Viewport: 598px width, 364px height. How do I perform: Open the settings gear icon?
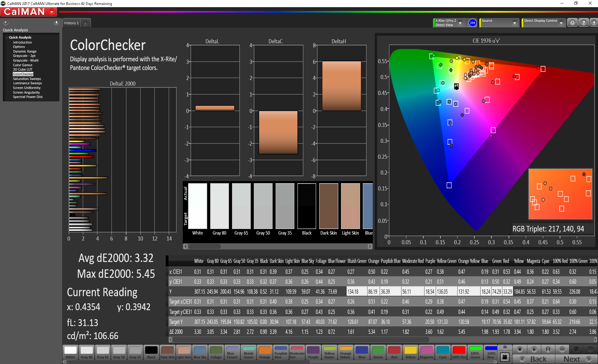[572, 23]
